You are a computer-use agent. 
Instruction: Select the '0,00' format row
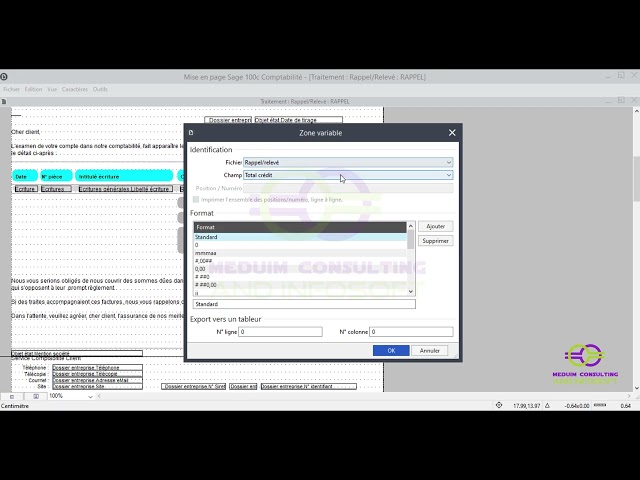300,269
